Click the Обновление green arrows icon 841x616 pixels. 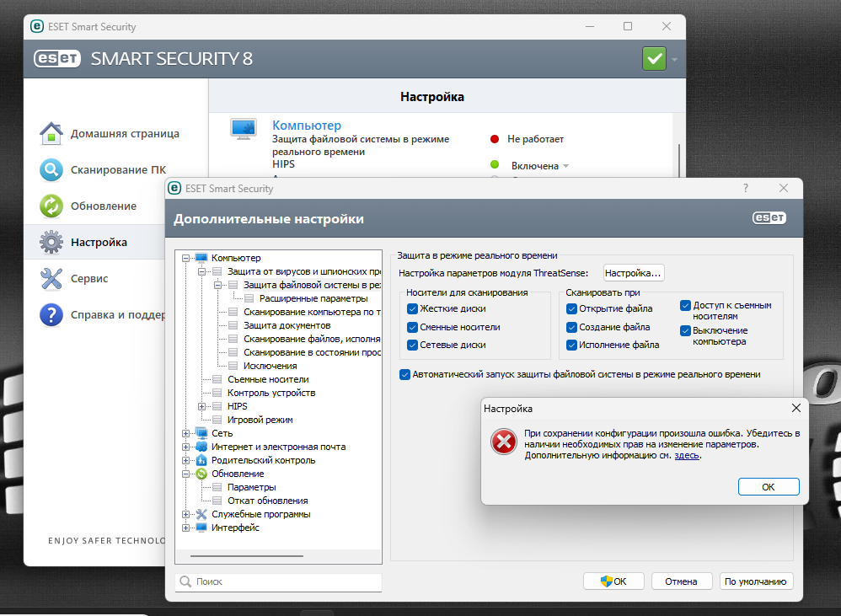coord(51,206)
